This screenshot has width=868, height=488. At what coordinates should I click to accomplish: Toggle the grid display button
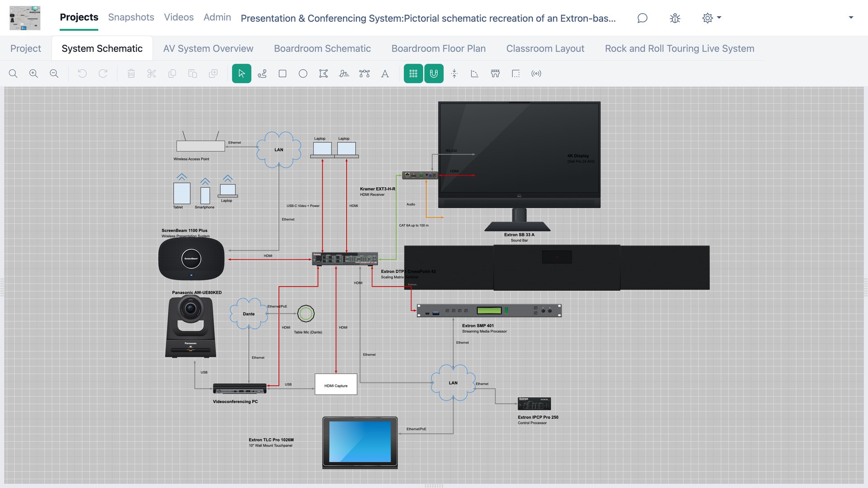click(x=413, y=74)
